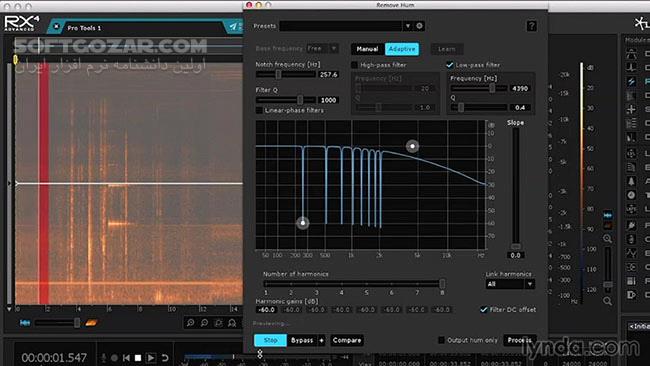Click the Number of harmonics slider handle

(x=442, y=284)
